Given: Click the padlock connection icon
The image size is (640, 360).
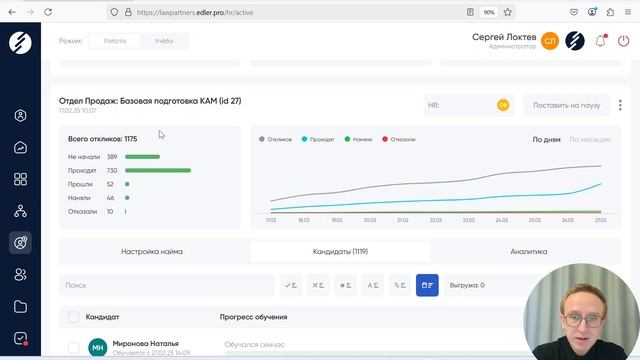Looking at the screenshot, I should 128,12.
